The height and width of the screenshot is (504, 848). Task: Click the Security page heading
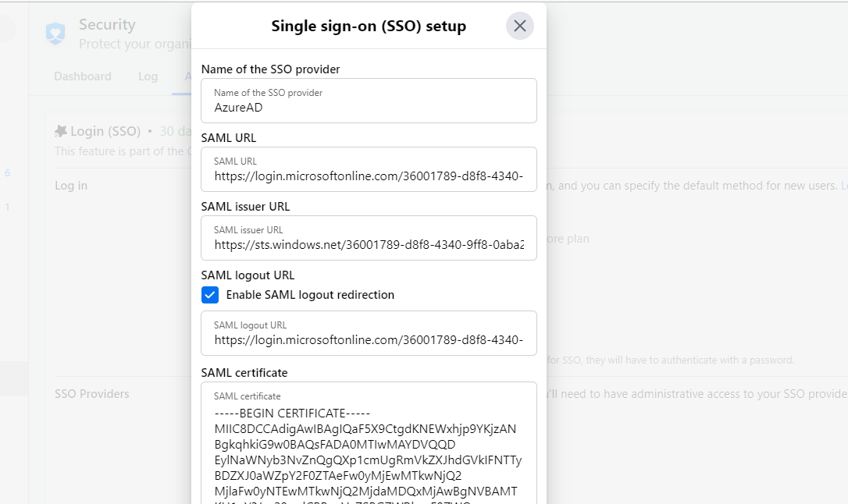(x=107, y=24)
